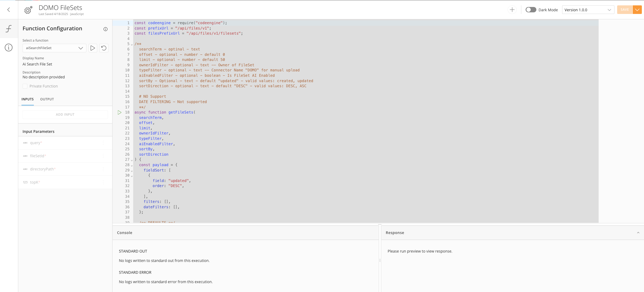Go back using the left arrow
Viewport: 644px width, 292px height.
pos(9,10)
